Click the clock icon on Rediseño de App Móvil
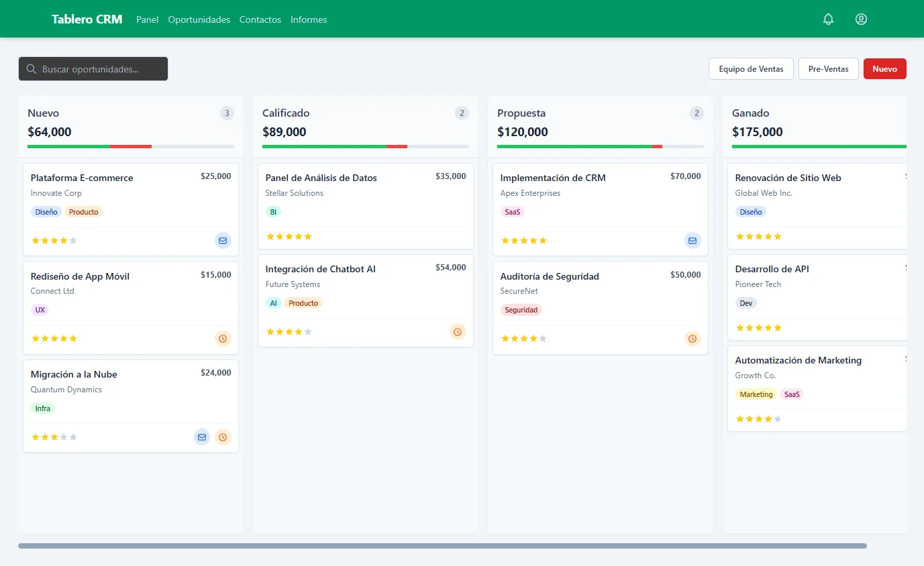 [222, 339]
